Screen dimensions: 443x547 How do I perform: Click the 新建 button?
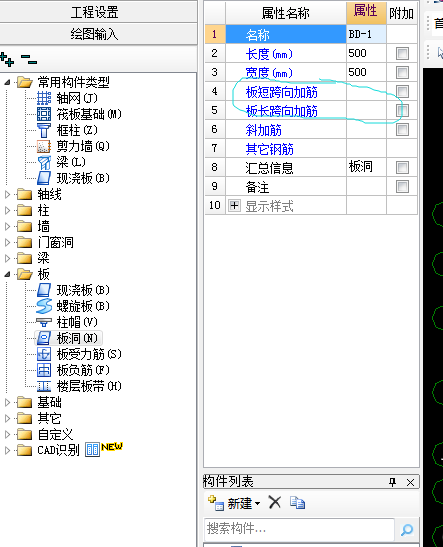coord(234,503)
